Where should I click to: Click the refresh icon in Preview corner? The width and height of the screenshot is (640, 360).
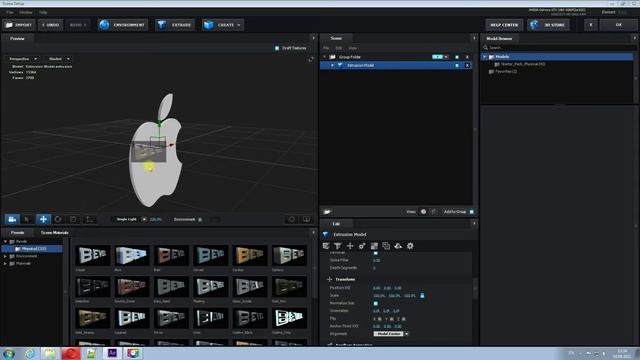[x=311, y=59]
